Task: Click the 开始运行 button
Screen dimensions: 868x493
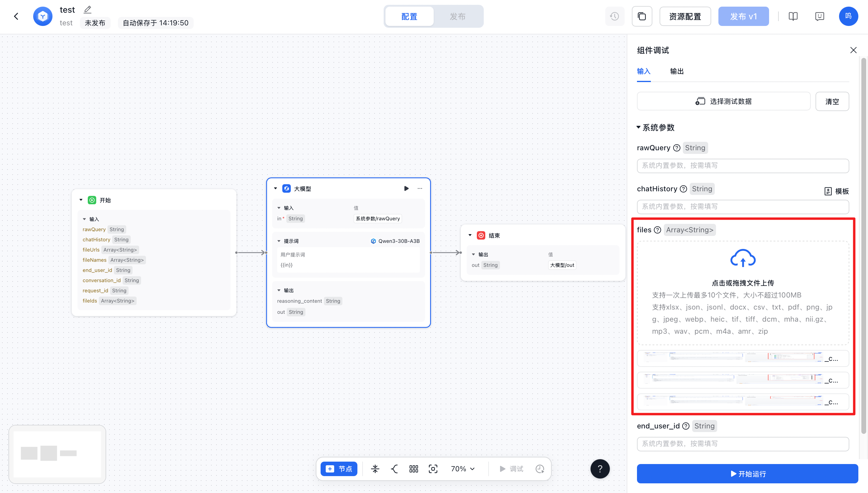Action: pyautogui.click(x=747, y=474)
